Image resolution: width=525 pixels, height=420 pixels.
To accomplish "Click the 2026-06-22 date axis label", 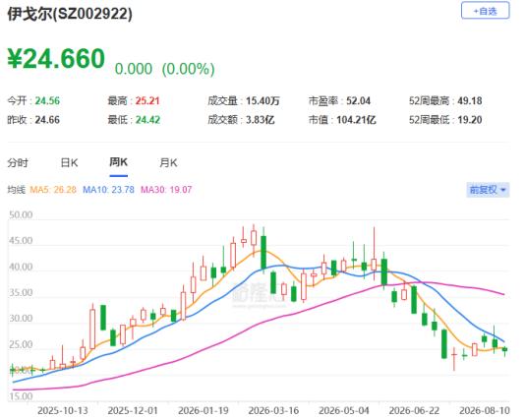I will coord(414,410).
